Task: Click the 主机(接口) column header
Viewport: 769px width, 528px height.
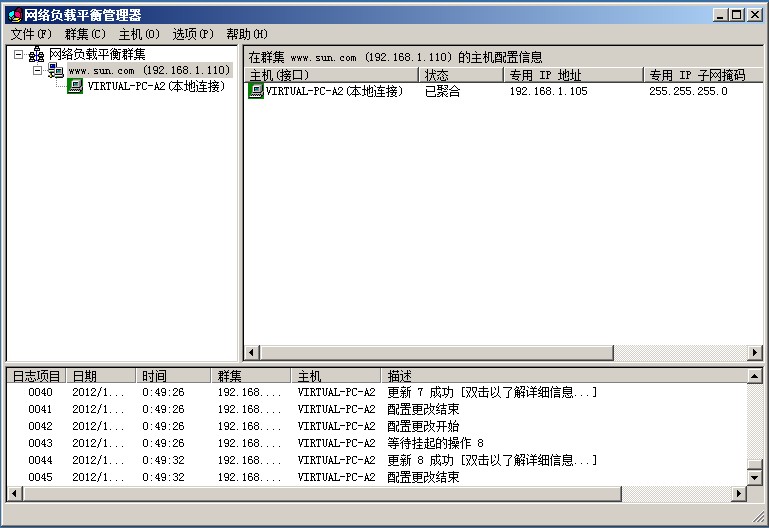Action: tap(333, 75)
